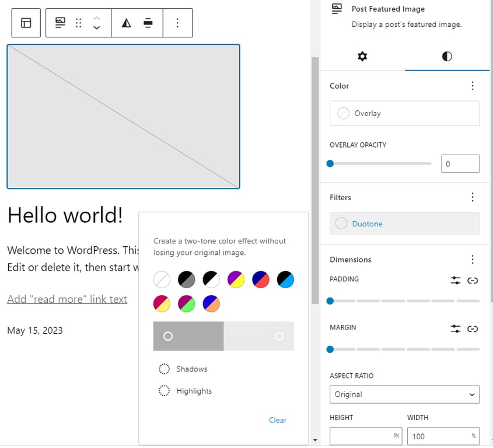Click Add read more link text
493x448 pixels.
(x=67, y=299)
